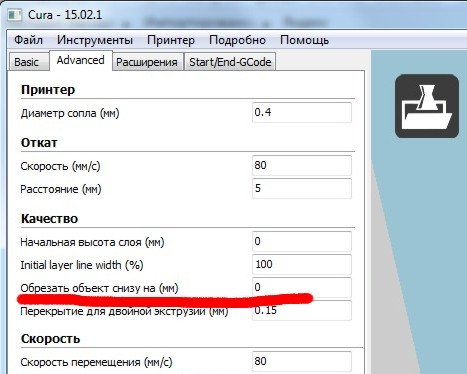Click the retraction Скорость (мм/с) field

pyautogui.click(x=302, y=165)
